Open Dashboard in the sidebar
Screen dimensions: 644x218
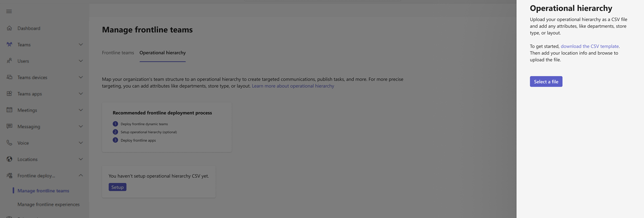click(x=29, y=28)
